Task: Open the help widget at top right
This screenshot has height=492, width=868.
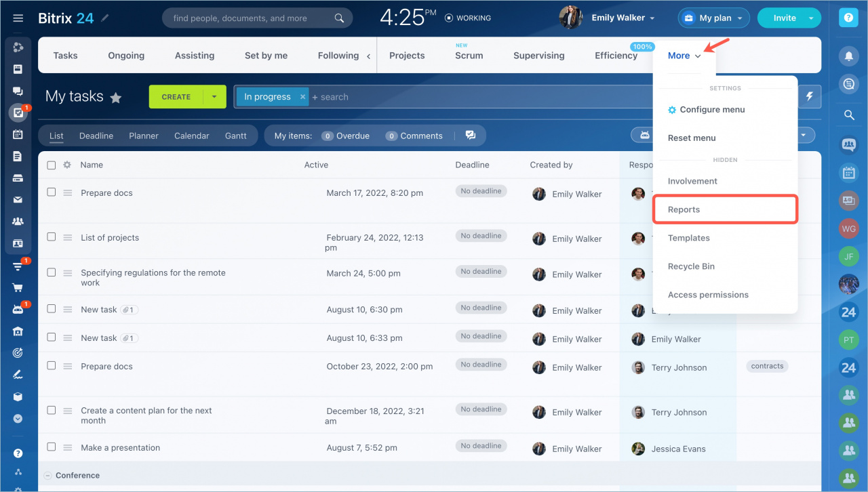Action: pyautogui.click(x=848, y=18)
